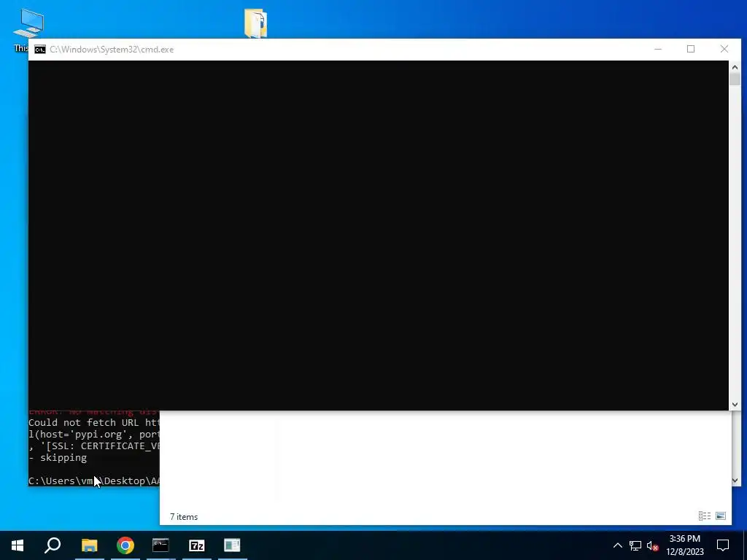Click the cmd.exe scrollbar up arrow
This screenshot has width=747, height=560.
735,67
